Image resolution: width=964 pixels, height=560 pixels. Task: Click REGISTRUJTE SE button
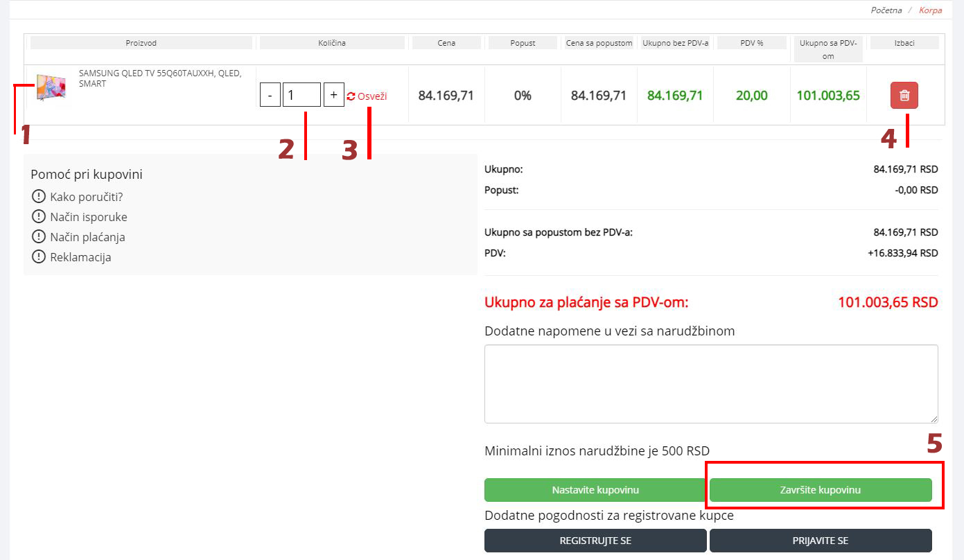tap(595, 541)
